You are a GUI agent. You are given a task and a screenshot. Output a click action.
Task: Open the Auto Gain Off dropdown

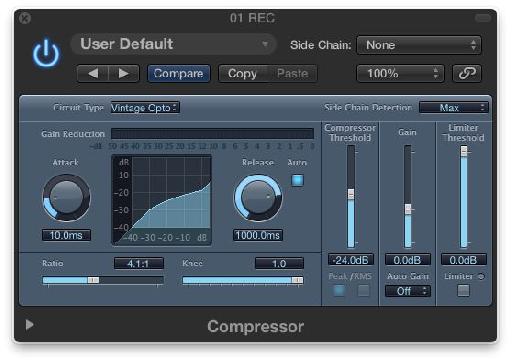point(408,291)
